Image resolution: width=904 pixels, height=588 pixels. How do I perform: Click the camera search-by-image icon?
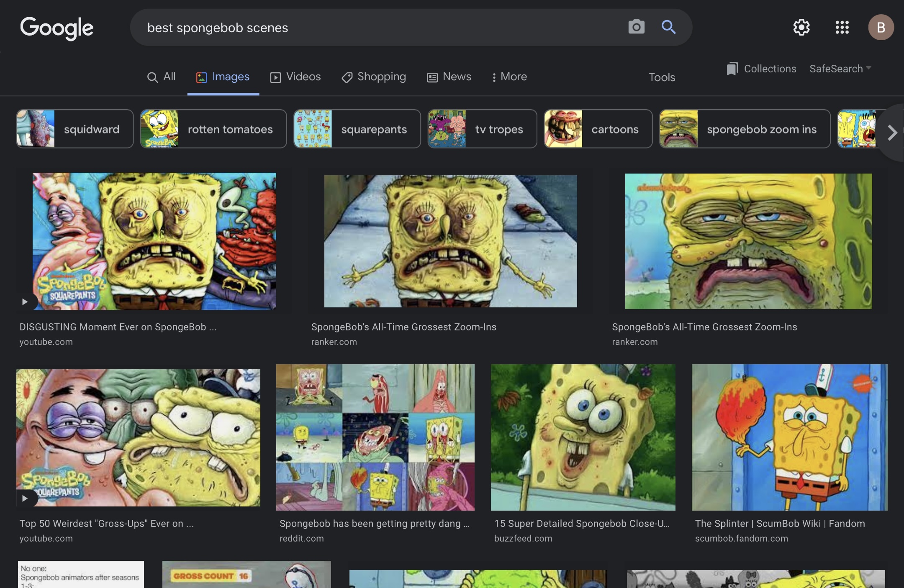coord(636,27)
